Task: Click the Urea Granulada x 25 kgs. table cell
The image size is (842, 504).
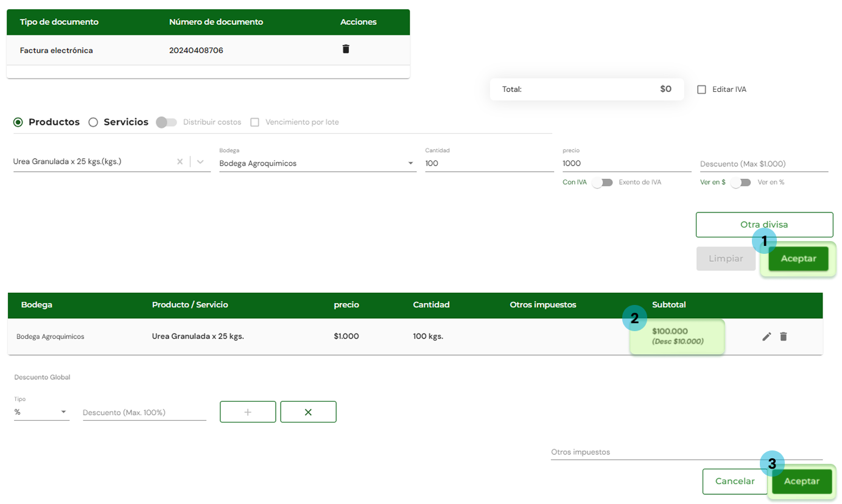Action: pyautogui.click(x=198, y=336)
